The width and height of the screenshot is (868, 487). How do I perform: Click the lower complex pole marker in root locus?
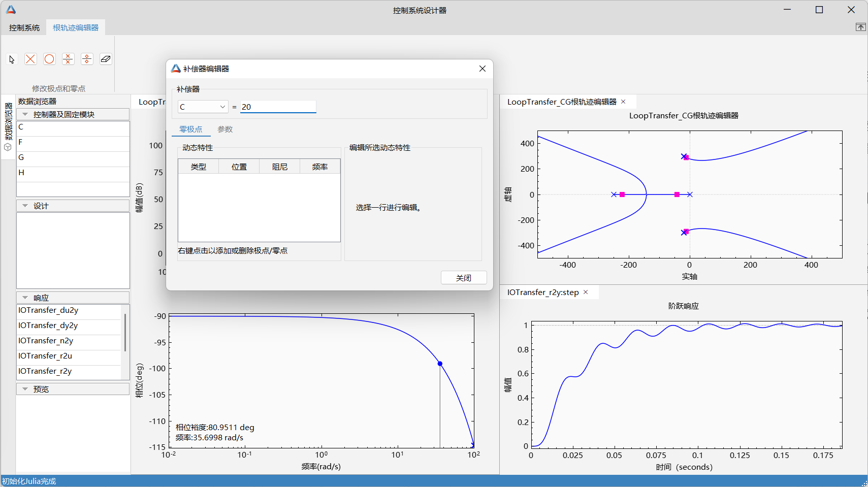[x=684, y=233]
